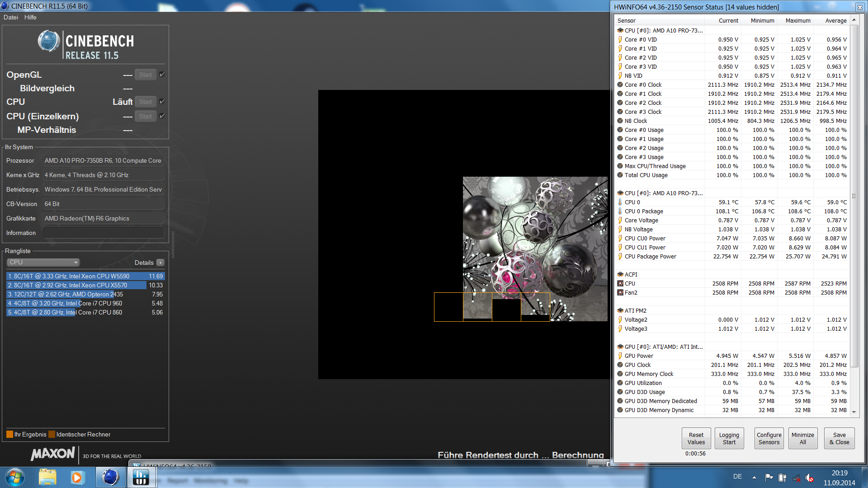Click the Total CPU Usage icon
Screen dimensions: 868x488
pyautogui.click(x=620, y=175)
